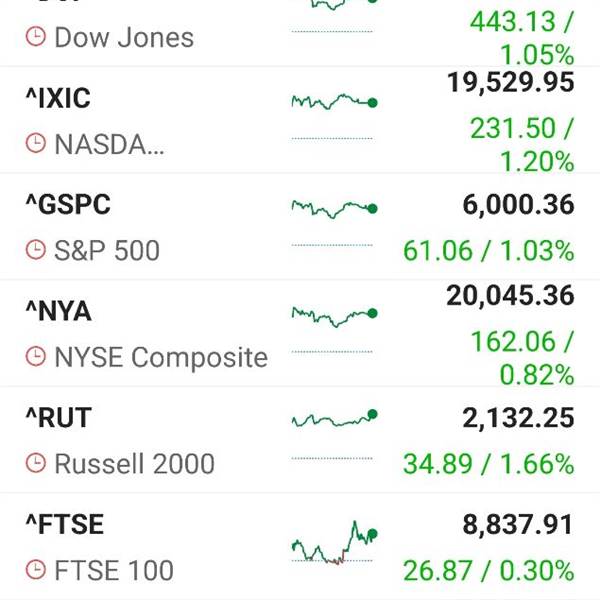Tap the Russell 2000 change 34.89 / 1.66%
This screenshot has width=600, height=600.
tap(489, 464)
